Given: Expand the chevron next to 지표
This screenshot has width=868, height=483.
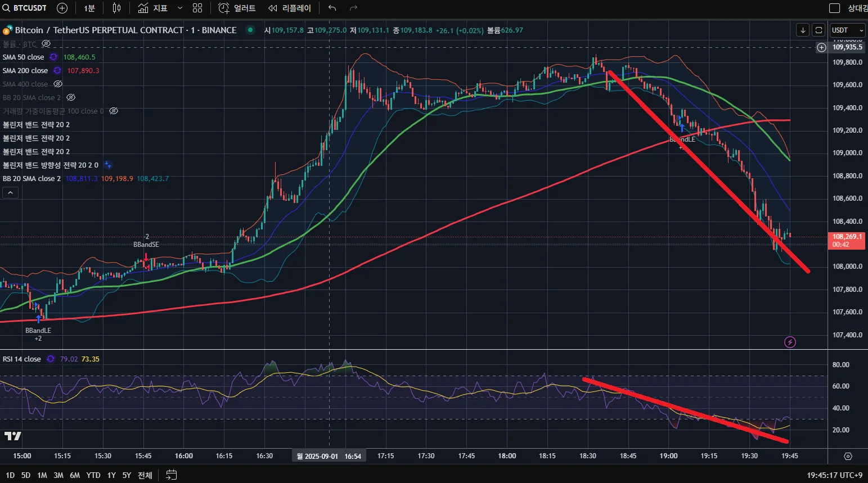Looking at the screenshot, I should coord(180,8).
